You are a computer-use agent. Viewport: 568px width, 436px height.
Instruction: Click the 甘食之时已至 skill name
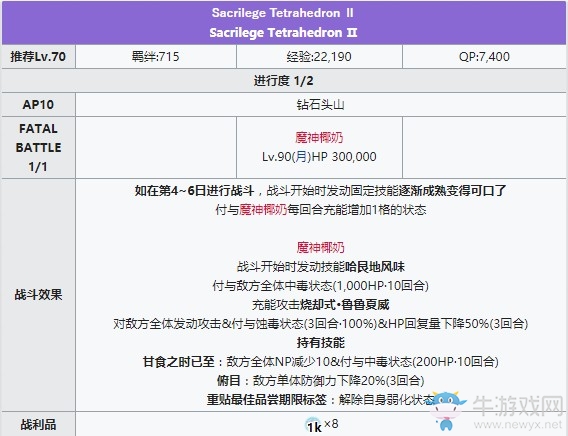(x=178, y=361)
